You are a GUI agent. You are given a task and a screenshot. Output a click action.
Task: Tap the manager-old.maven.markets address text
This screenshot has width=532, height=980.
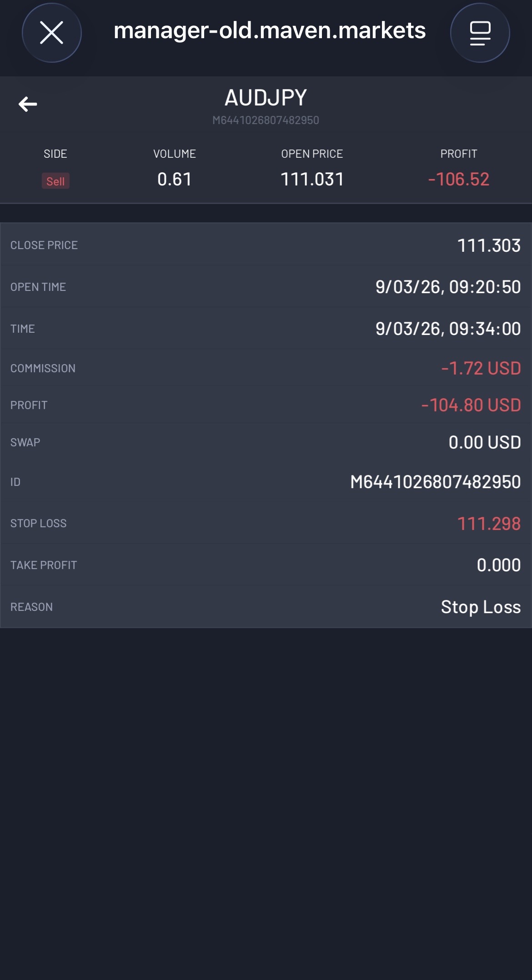(270, 31)
